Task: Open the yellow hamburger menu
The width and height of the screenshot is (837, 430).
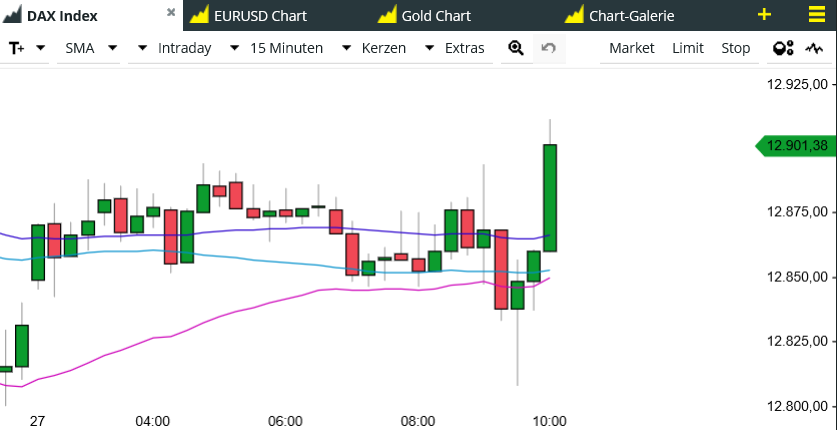Action: [817, 15]
